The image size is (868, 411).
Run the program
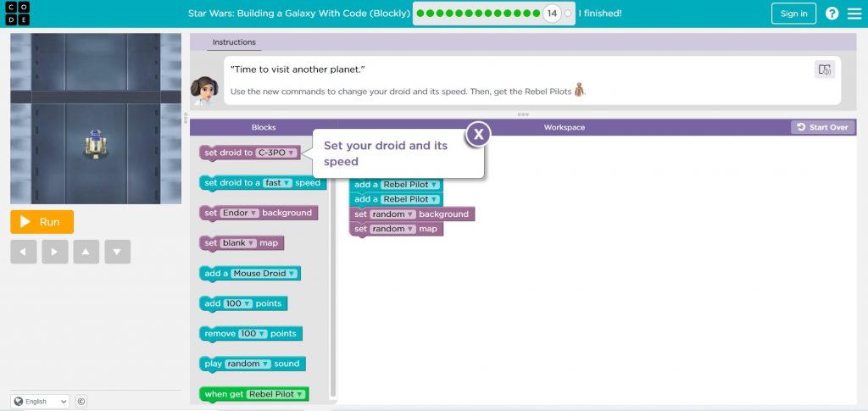[42, 222]
